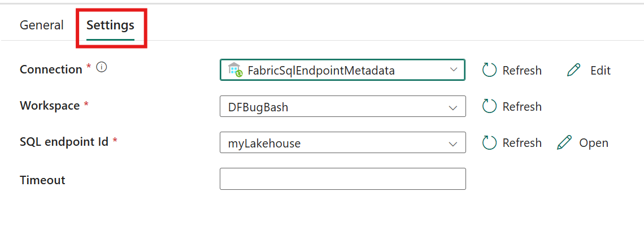
Task: Click the 'Timeout' field label
Action: click(42, 180)
